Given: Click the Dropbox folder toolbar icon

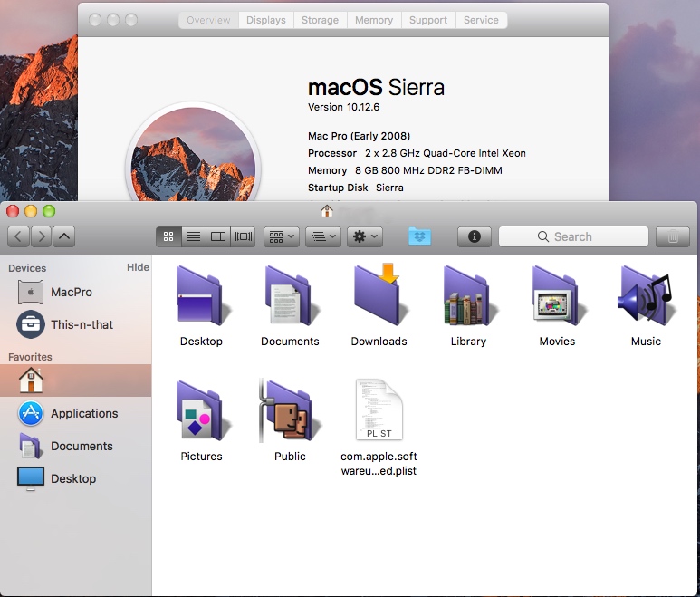Looking at the screenshot, I should pyautogui.click(x=419, y=236).
